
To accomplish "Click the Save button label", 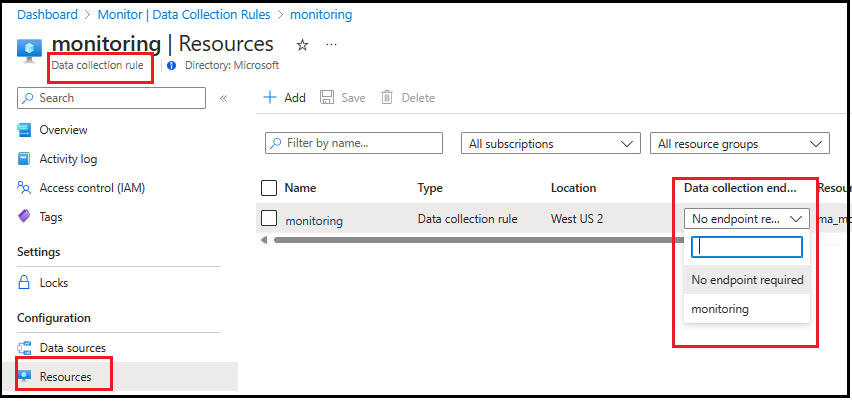I will (353, 98).
